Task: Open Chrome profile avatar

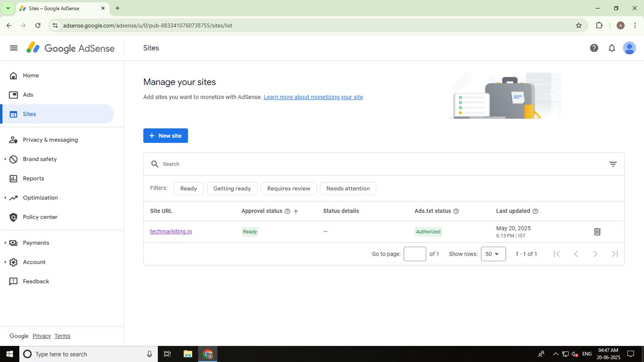Action: point(620,25)
